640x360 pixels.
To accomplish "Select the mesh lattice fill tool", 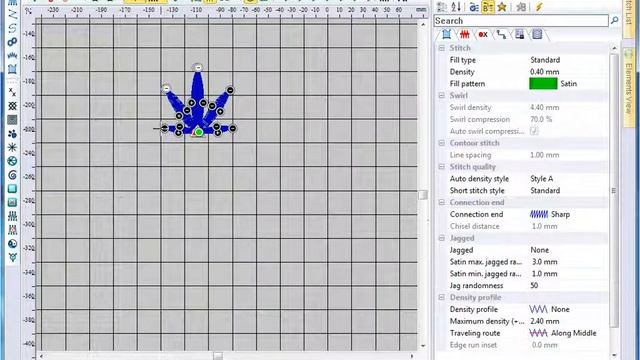I will coord(12,106).
